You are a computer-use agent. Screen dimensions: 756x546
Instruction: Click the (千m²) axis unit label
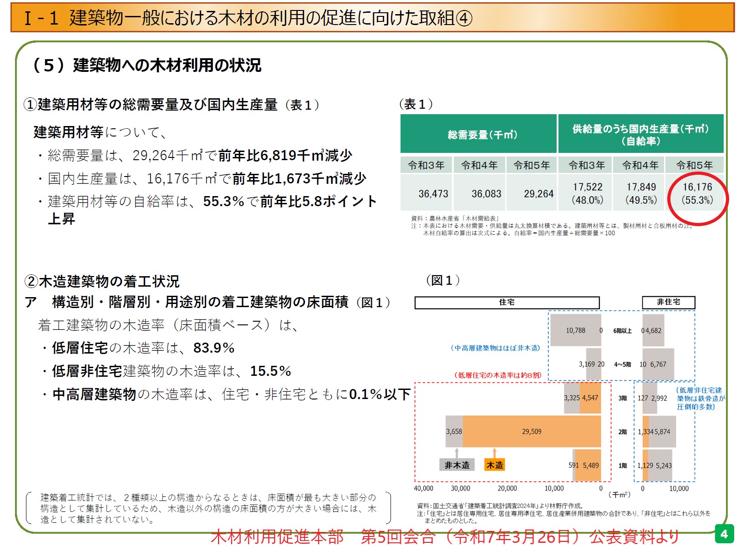point(619,495)
